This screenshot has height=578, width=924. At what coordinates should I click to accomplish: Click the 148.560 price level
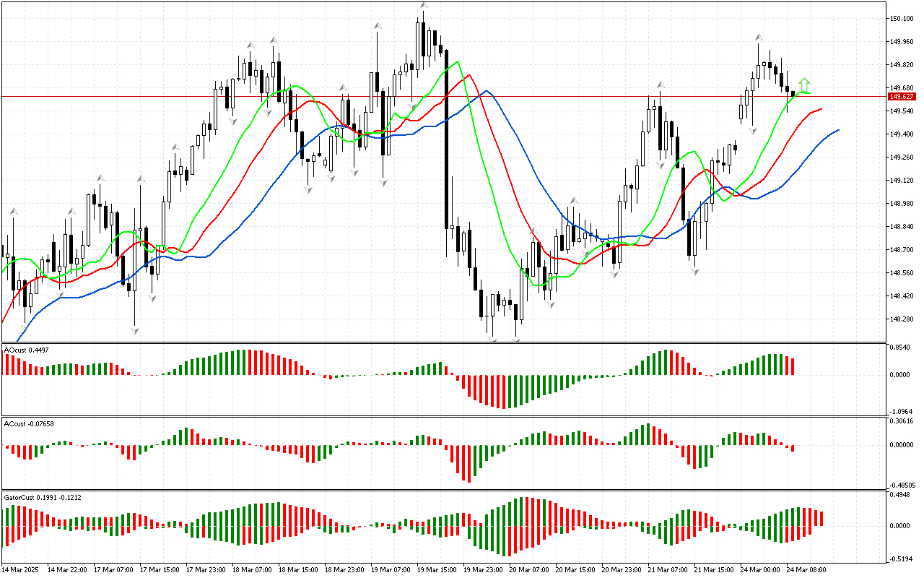point(903,273)
